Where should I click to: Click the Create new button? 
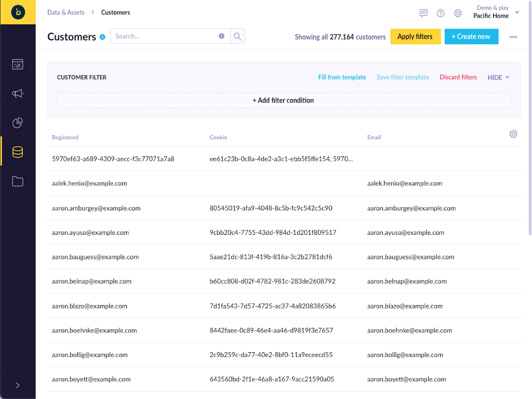point(471,36)
